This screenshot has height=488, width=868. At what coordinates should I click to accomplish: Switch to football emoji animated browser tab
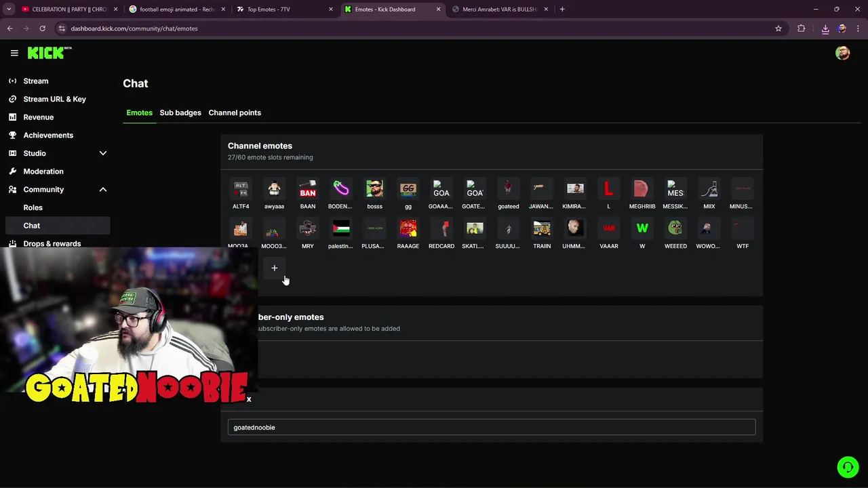click(178, 9)
